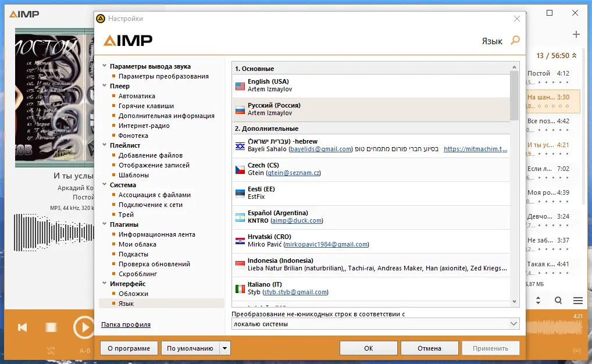Screen dimensions: 592x364
Task: Open the playlist hamburger menu icon
Action: [577, 301]
